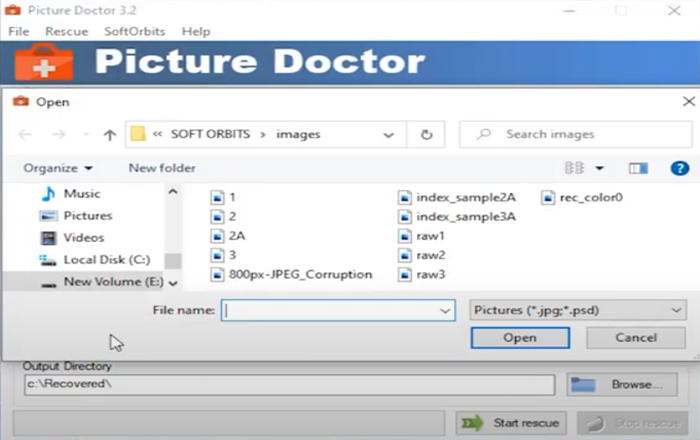Screen dimensions: 700x440
Task: Open the File menu
Action: coord(19,32)
